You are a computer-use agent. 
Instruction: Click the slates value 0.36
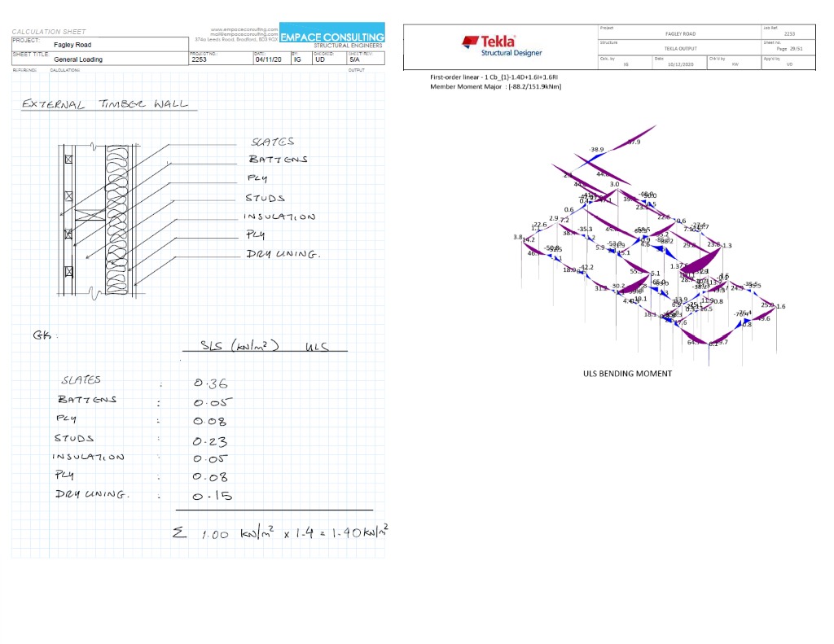(211, 383)
